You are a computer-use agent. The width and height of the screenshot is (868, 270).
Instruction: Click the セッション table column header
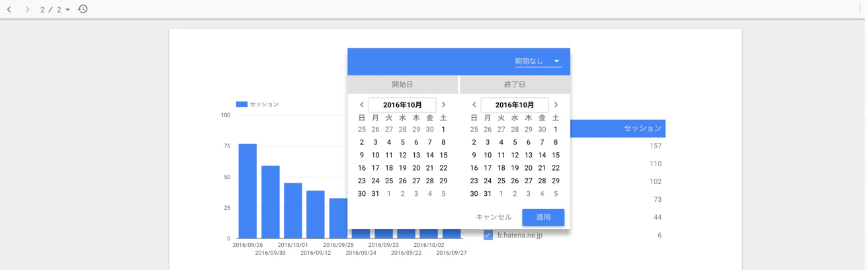click(x=642, y=128)
